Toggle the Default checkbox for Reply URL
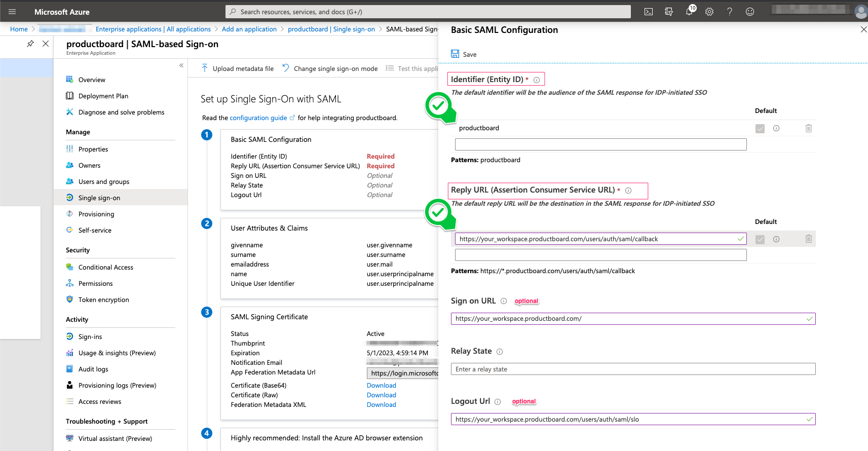Viewport: 868px width, 451px height. [x=760, y=239]
